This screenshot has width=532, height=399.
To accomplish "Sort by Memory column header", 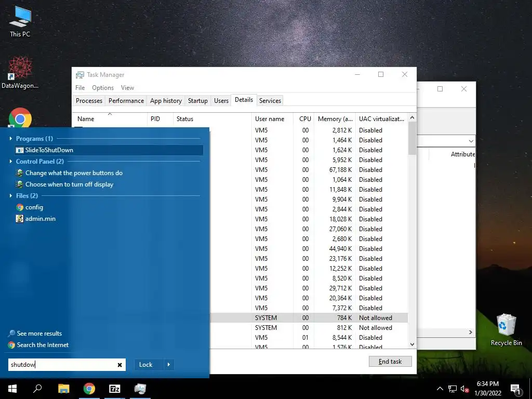I will 335,119.
